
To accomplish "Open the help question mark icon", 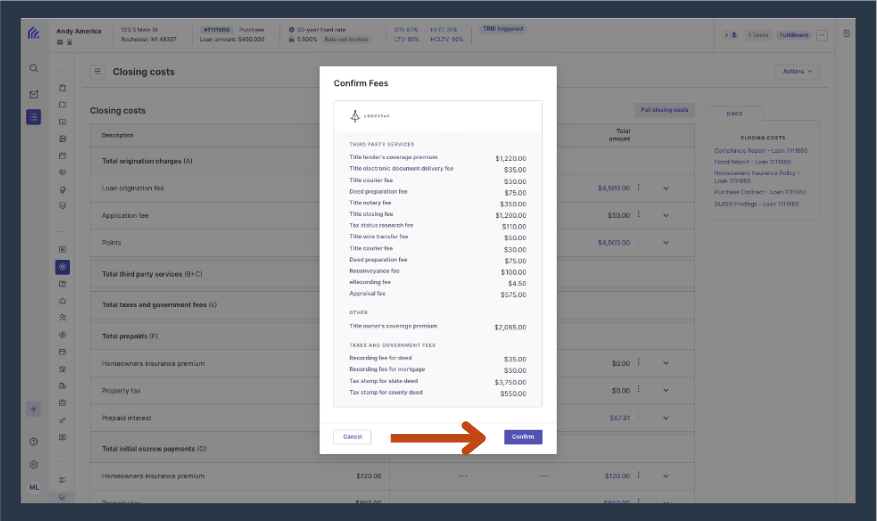I will pos(34,442).
